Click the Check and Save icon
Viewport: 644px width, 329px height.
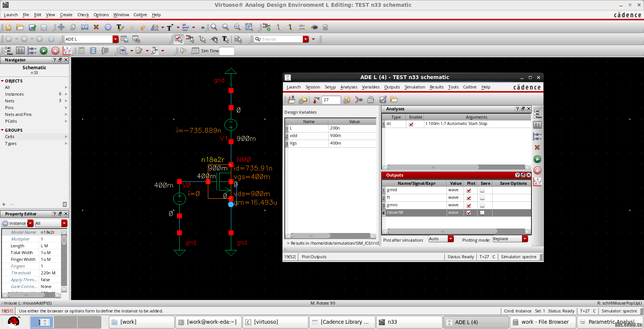32,27
